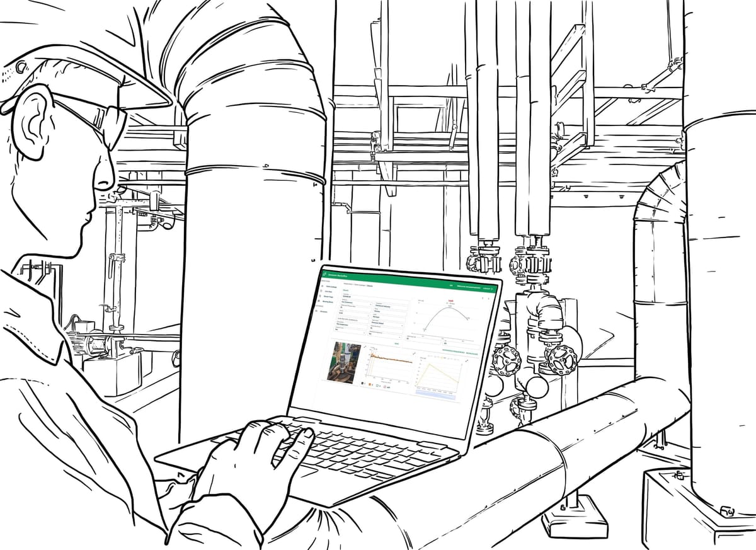
Task: Click the EN language selector in header
Action: tap(451, 285)
